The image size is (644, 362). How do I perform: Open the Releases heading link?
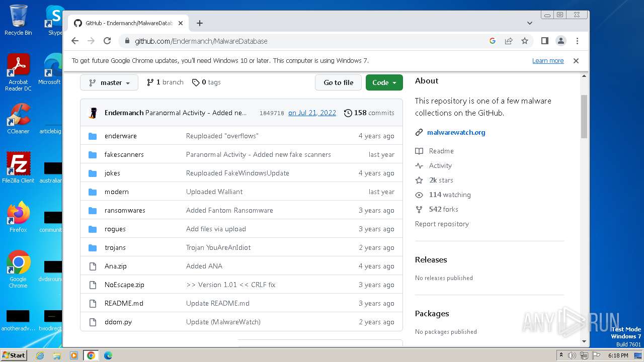(431, 259)
